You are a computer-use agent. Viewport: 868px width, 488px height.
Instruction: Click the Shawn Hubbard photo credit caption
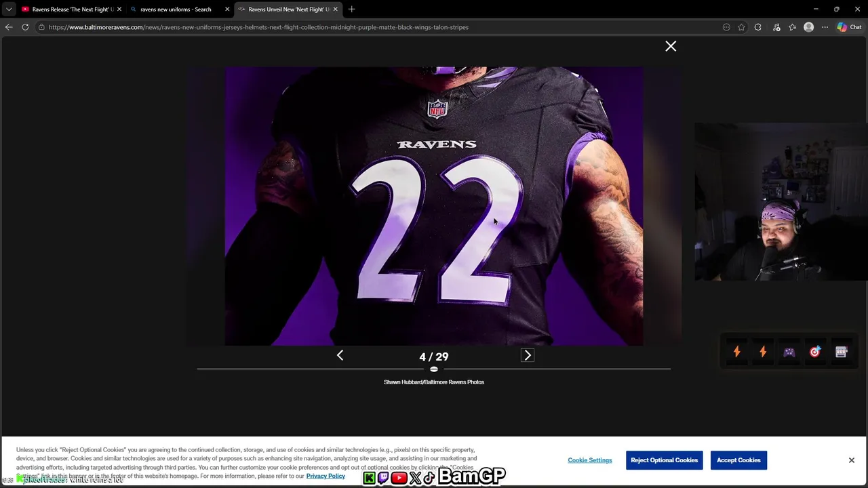click(434, 382)
